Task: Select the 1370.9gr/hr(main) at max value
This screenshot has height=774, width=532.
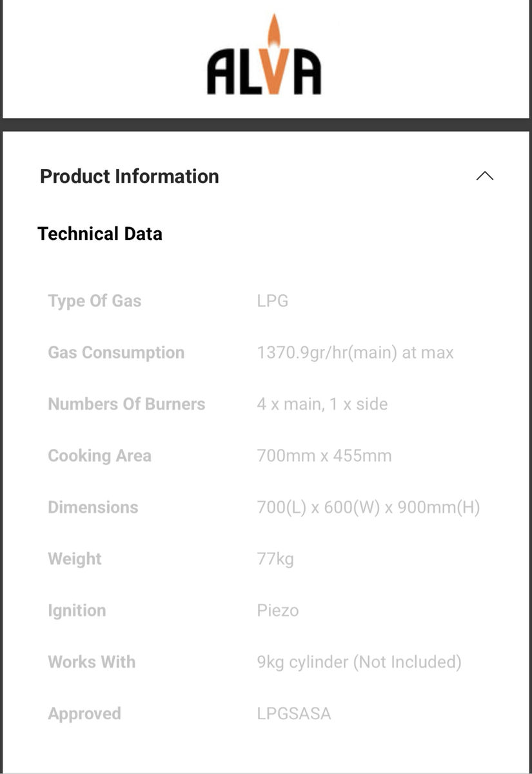Action: (355, 352)
